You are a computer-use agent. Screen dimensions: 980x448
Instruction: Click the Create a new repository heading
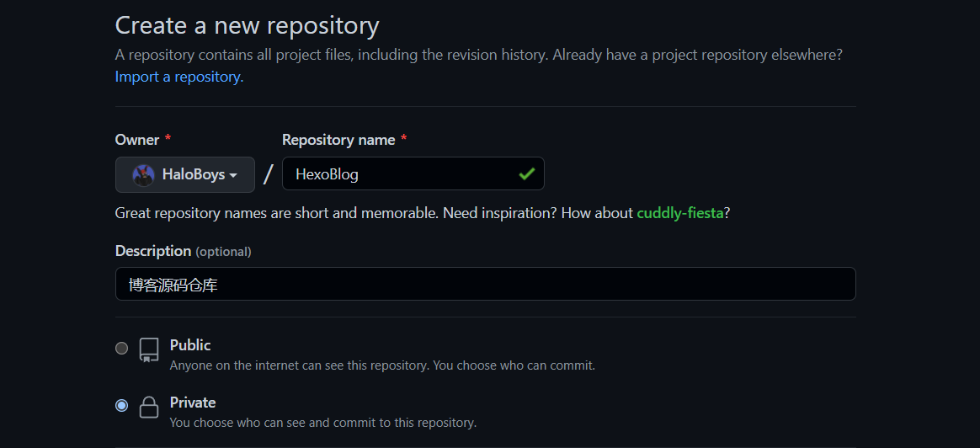click(247, 25)
